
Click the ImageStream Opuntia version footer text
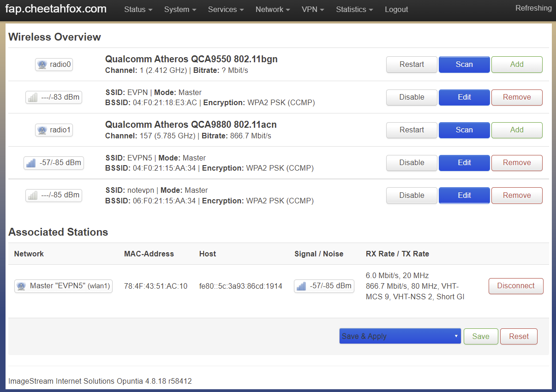(100, 381)
